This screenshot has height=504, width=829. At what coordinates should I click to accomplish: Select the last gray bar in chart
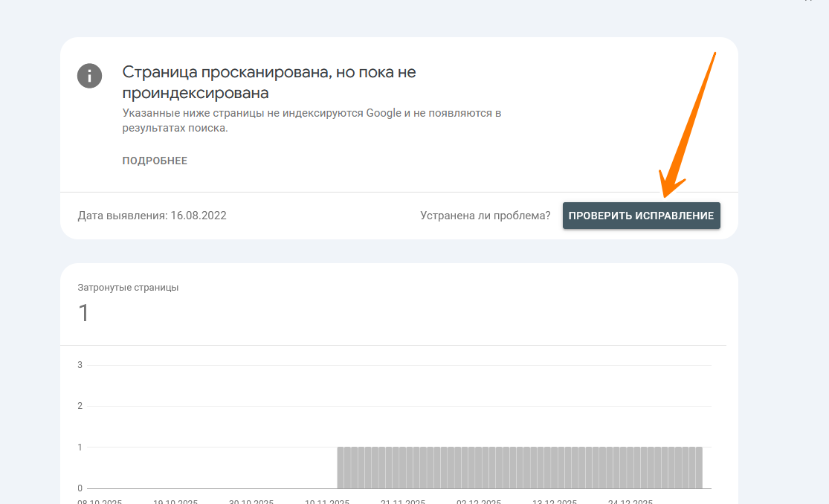tap(698, 468)
